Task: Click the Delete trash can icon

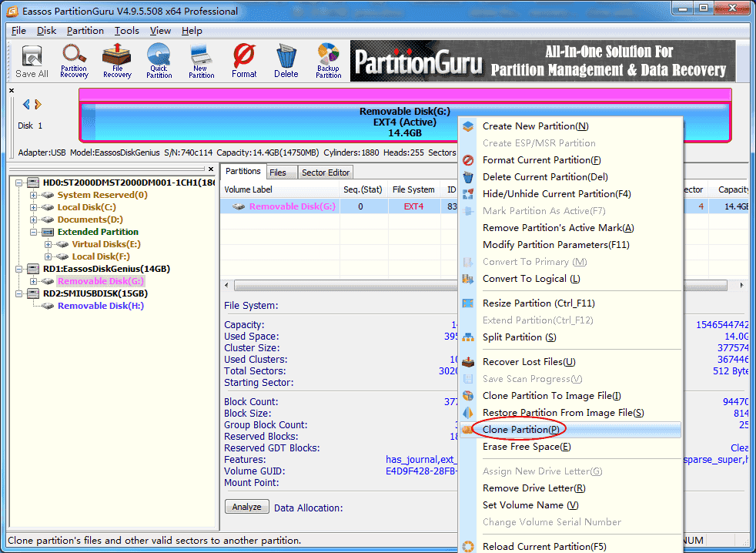Action: [x=286, y=61]
